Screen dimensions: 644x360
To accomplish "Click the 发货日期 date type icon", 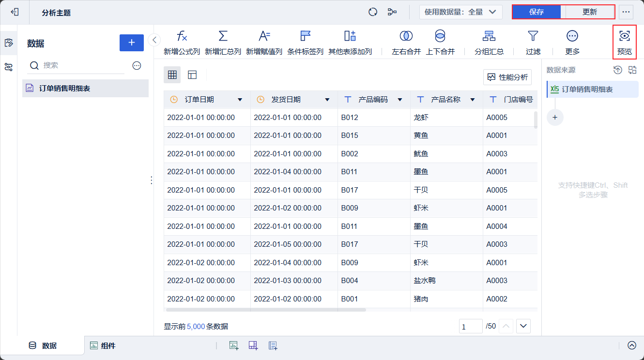I will point(261,100).
